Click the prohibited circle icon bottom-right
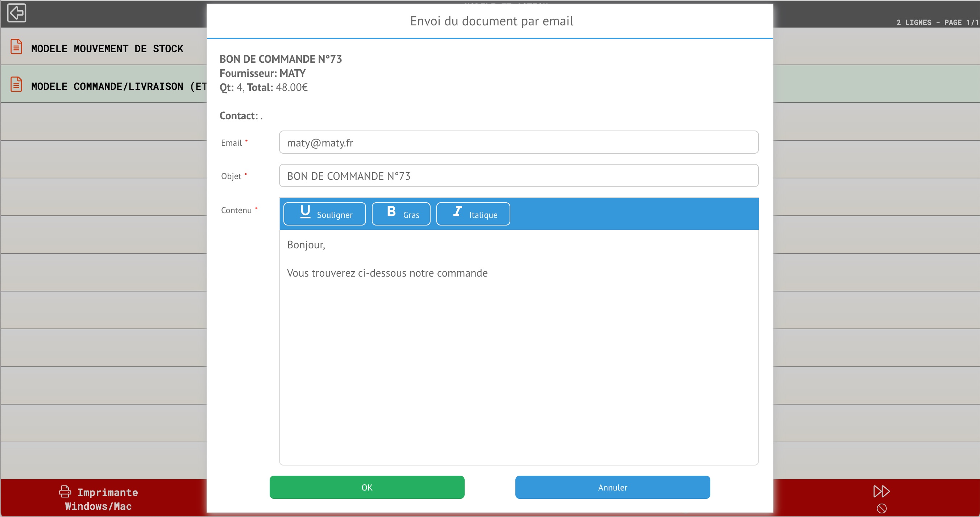 tap(881, 508)
